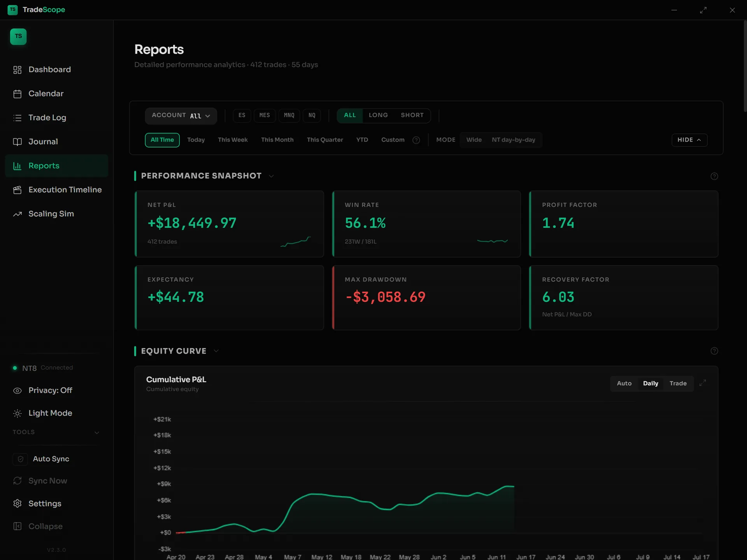Click the TS avatar badge in sidebar
The height and width of the screenshot is (560, 747).
click(18, 37)
